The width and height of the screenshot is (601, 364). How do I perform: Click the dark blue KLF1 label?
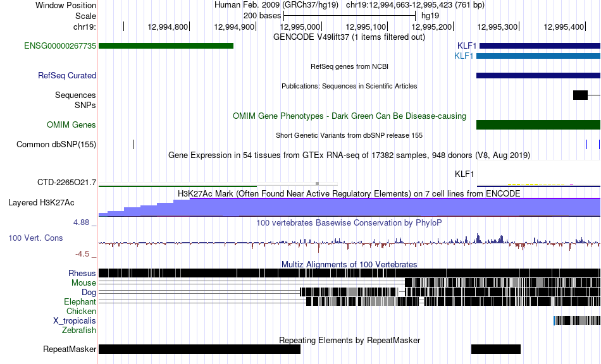point(467,46)
